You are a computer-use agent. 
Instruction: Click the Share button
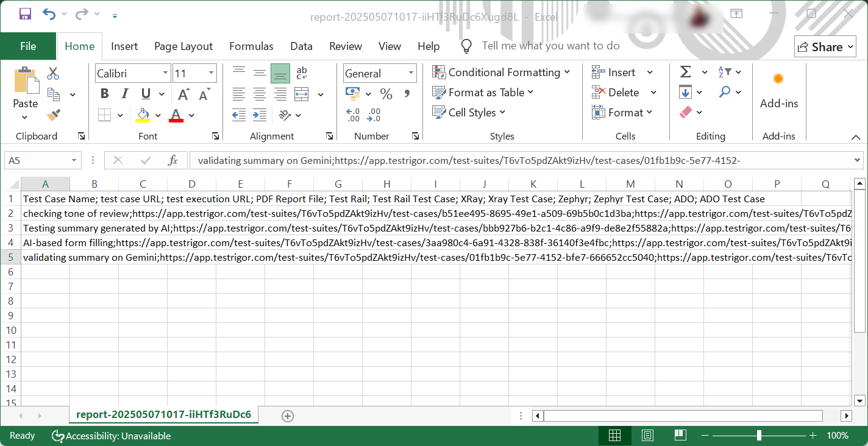click(x=827, y=47)
